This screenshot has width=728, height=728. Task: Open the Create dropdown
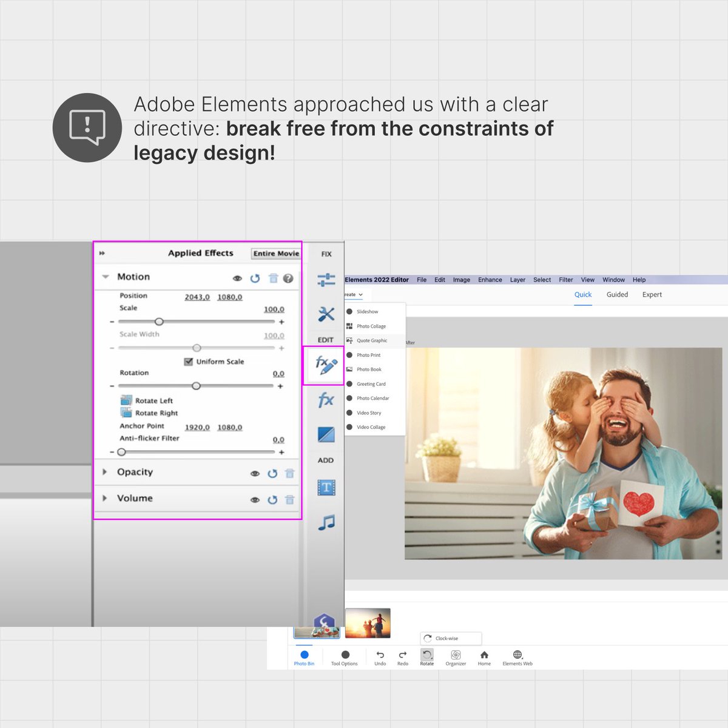point(354,294)
